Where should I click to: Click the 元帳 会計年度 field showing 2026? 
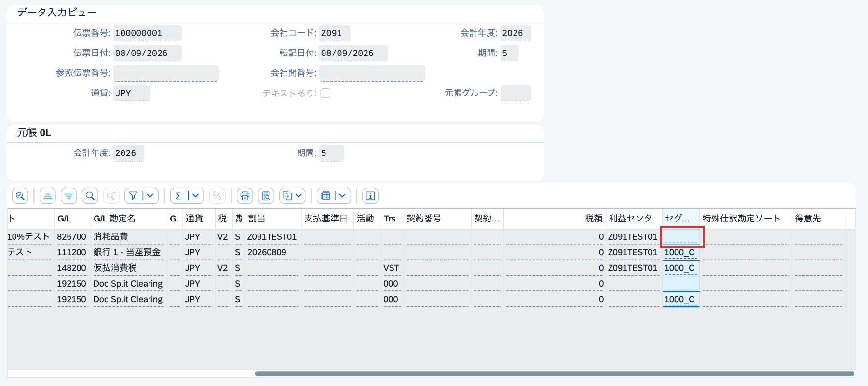(x=128, y=153)
